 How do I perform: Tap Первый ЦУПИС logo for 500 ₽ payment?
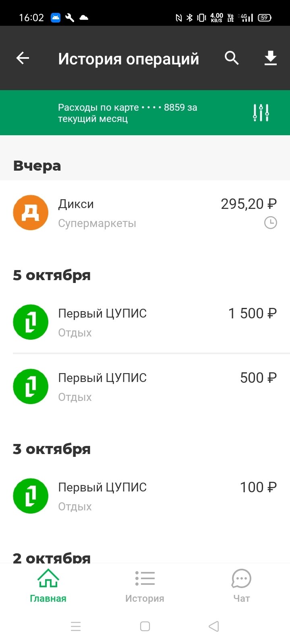[x=31, y=386]
